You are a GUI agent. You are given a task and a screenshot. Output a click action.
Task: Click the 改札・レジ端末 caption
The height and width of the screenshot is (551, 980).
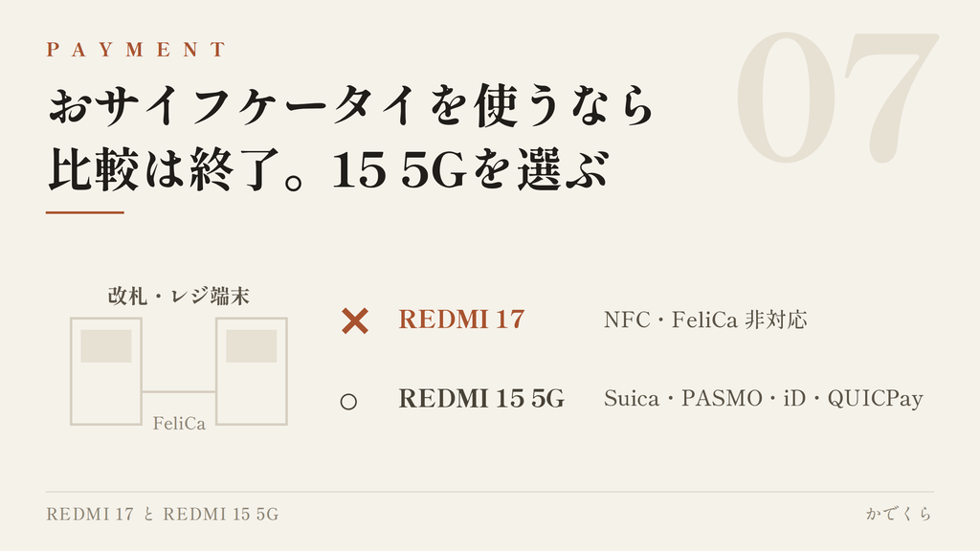pos(179,296)
